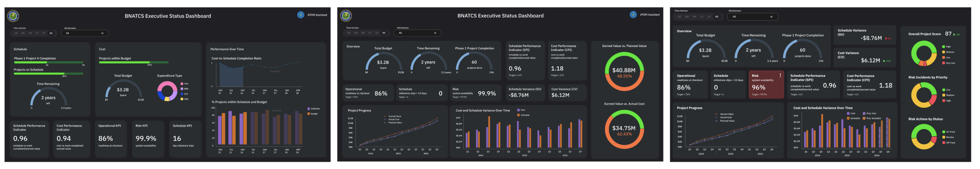The width and height of the screenshot is (980, 169).
Task: Select the All time horizon in the left dashboard
Action: click(x=51, y=33)
